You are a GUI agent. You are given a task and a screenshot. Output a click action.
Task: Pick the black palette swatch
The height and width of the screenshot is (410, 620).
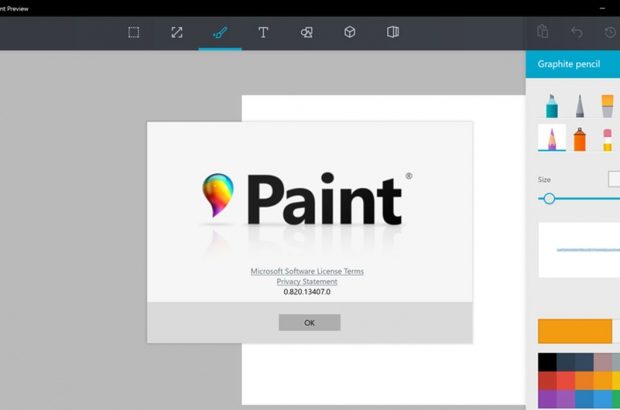(547, 362)
